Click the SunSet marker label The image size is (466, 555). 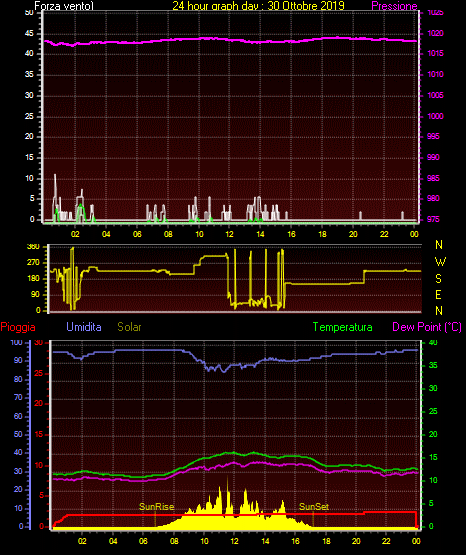(x=314, y=507)
